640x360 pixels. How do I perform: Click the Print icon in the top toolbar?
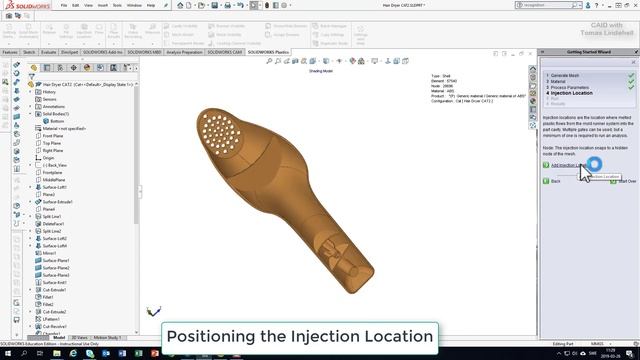click(x=227, y=5)
